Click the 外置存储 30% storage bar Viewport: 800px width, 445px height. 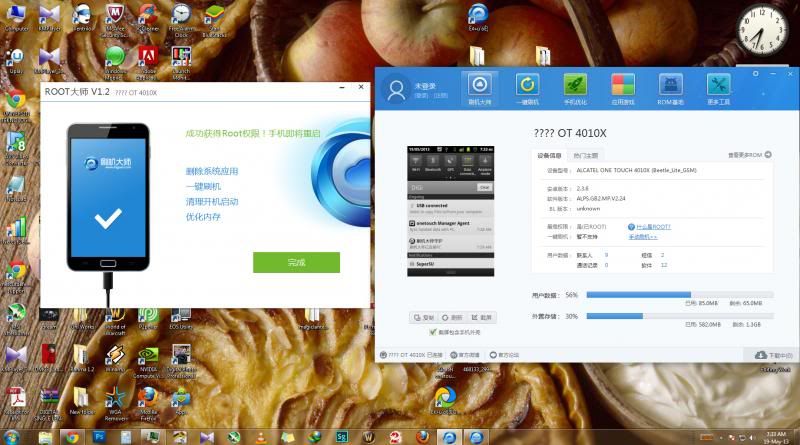point(680,316)
